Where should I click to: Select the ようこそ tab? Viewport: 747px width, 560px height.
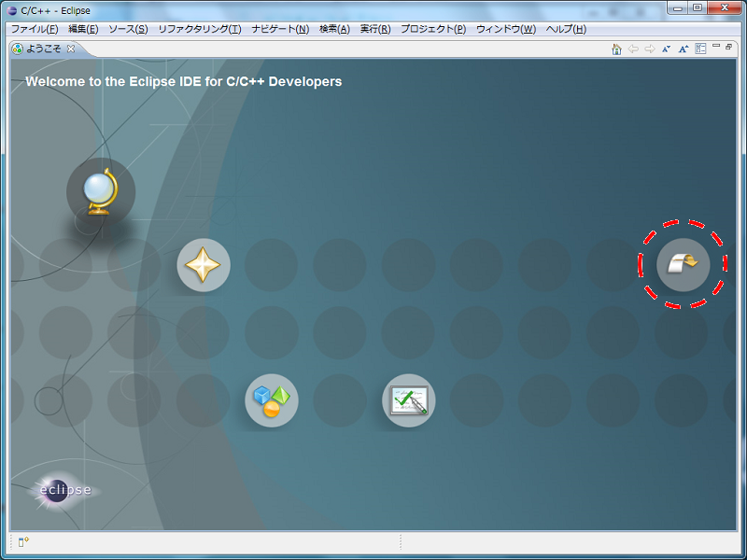tap(43, 49)
